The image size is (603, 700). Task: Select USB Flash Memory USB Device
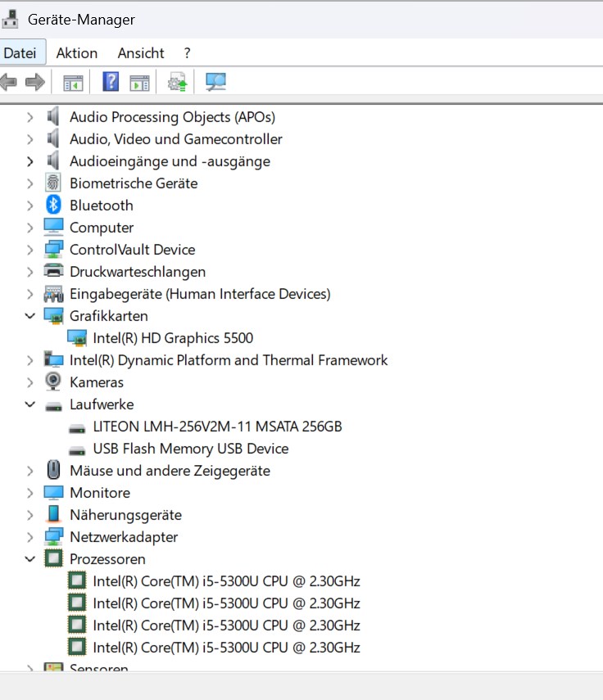(x=191, y=449)
